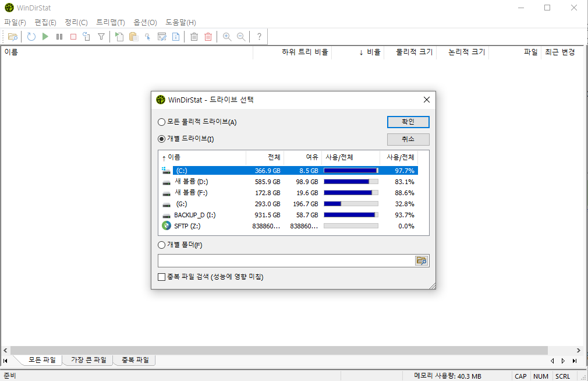Click the main horizontal scrollbar right arrow

point(578,350)
